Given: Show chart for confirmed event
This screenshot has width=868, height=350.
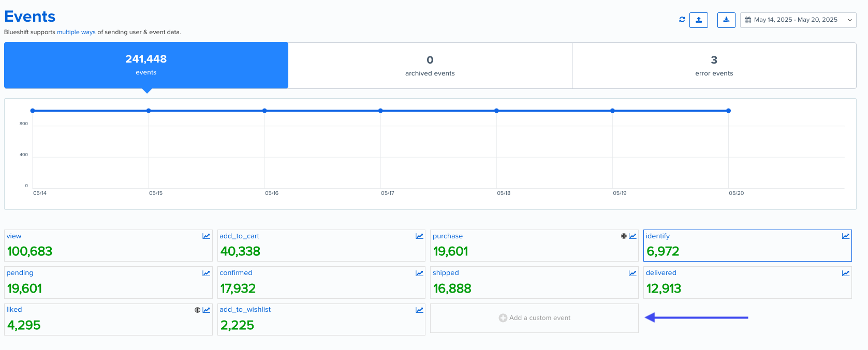Looking at the screenshot, I should 419,273.
